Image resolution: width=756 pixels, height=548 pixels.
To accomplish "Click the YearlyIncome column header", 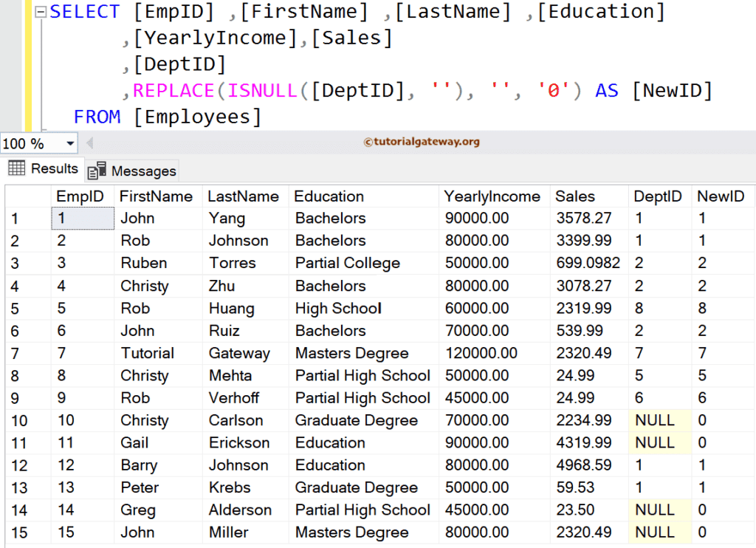I will pos(492,196).
